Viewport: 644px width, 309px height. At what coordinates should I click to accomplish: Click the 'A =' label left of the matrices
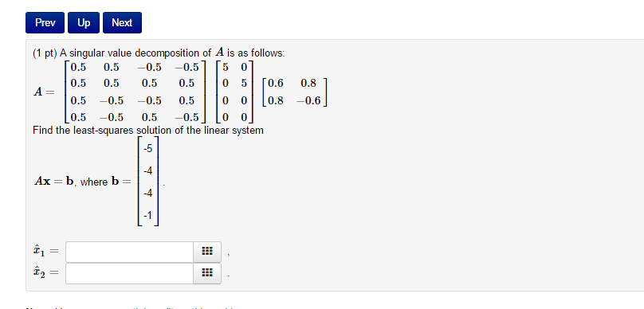(44, 92)
